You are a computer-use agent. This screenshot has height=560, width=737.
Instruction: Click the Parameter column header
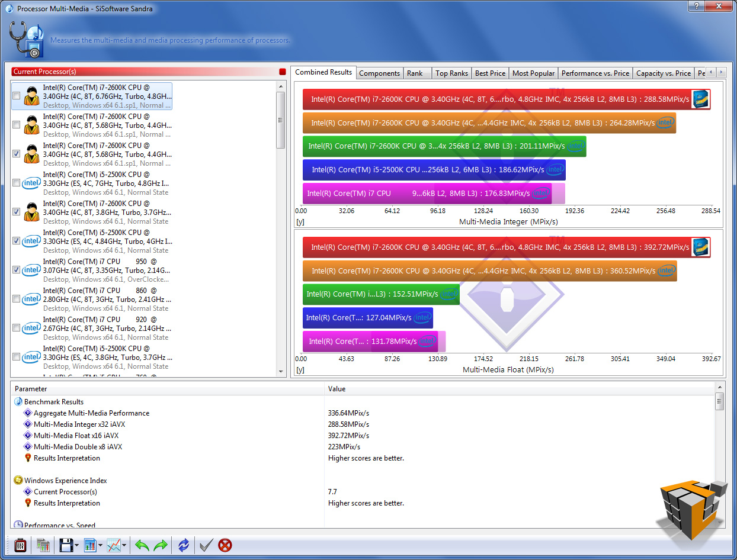pyautogui.click(x=168, y=389)
